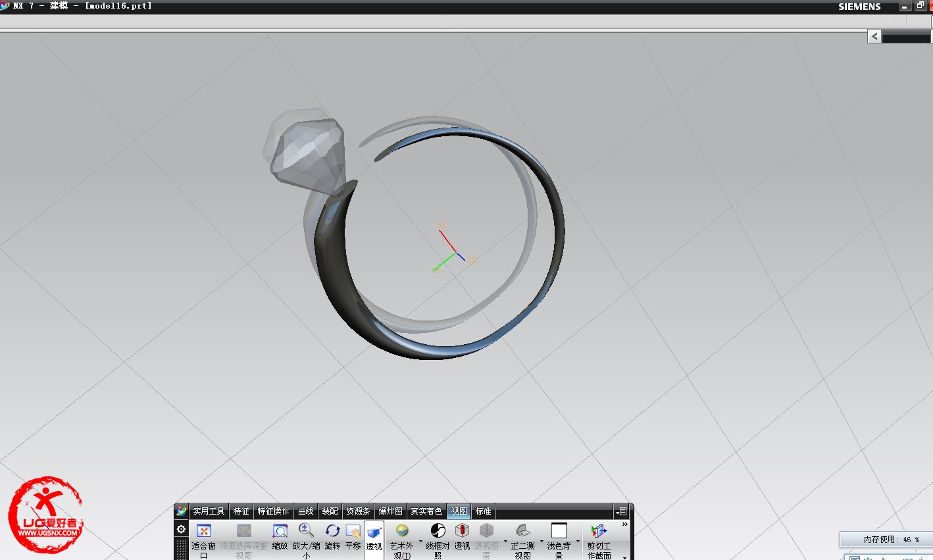Image resolution: width=933 pixels, height=560 pixels.
Task: Expand toolbar overflow double-chevron
Action: [x=625, y=524]
